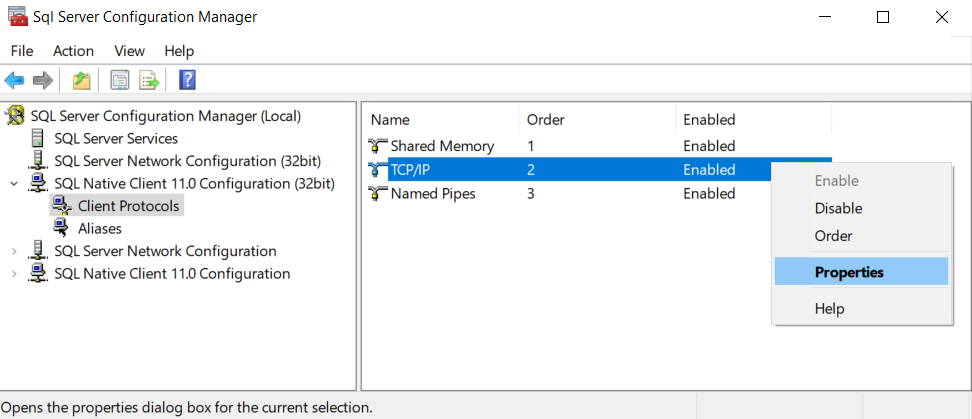Expand the SQL Server Network Configuration node

(14, 251)
